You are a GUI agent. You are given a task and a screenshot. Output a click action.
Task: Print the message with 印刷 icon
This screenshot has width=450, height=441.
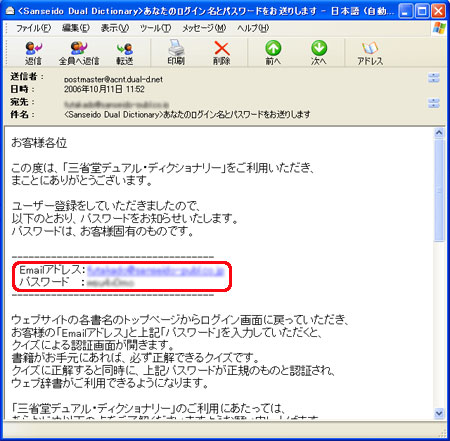[x=176, y=53]
